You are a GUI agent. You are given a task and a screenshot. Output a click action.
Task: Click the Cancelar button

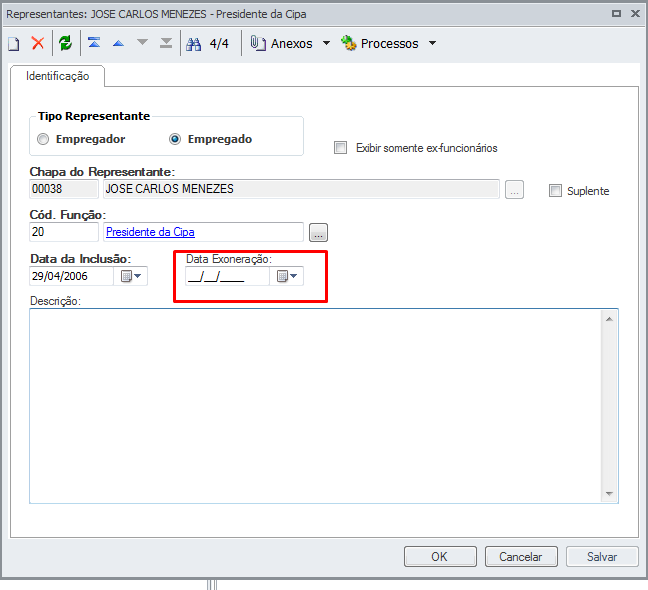pos(521,557)
